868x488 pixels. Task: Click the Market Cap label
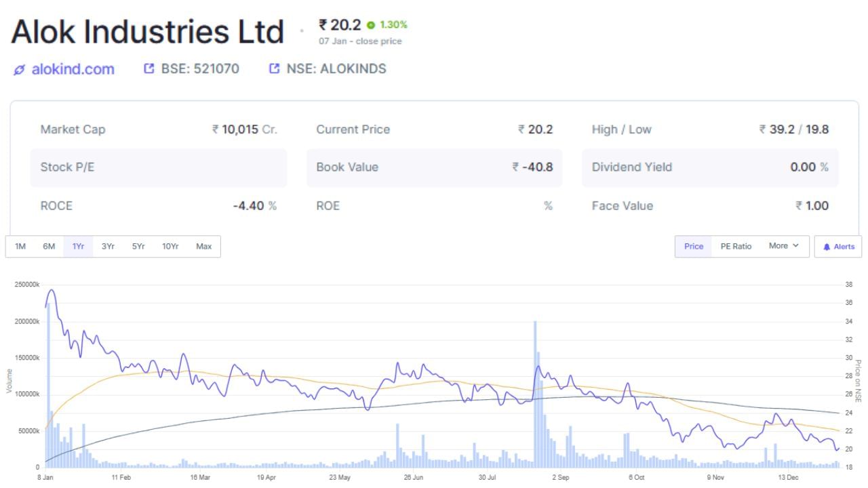pyautogui.click(x=73, y=129)
